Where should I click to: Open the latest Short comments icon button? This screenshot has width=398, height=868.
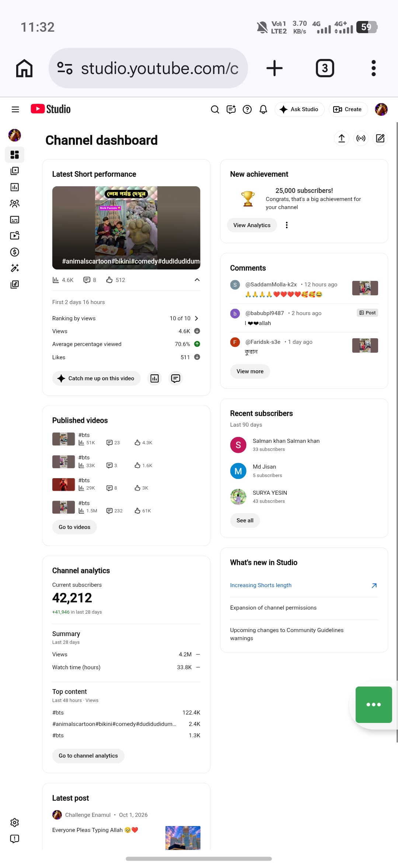176,378
